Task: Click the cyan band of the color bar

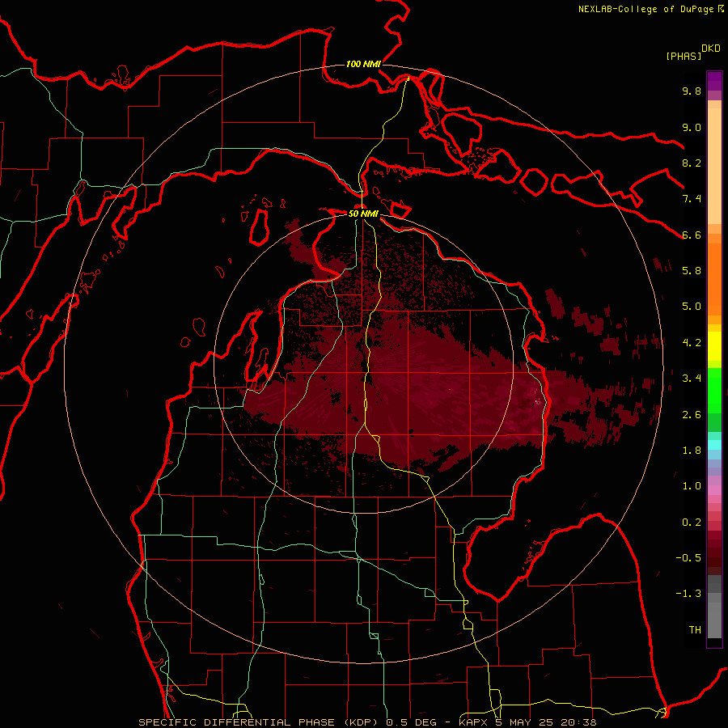Action: coord(714,445)
